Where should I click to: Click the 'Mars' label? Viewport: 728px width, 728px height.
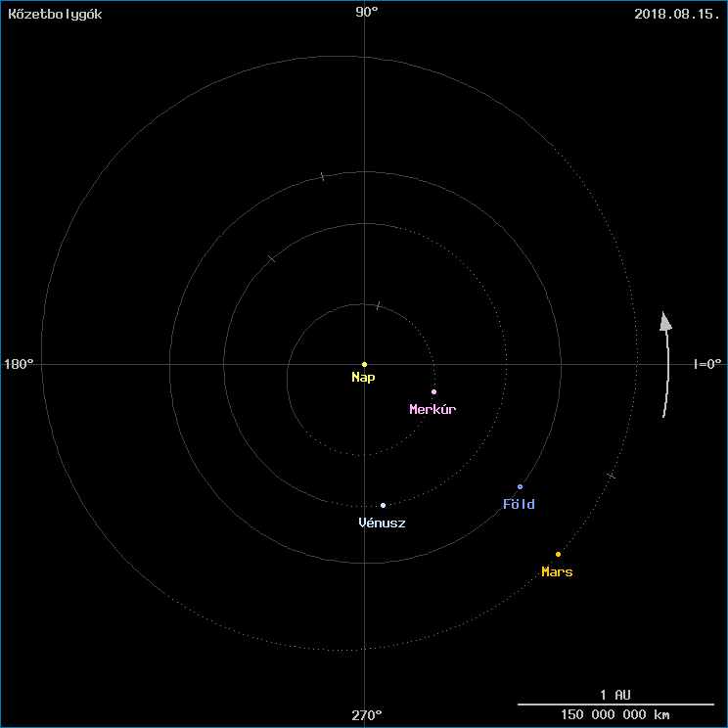click(557, 572)
